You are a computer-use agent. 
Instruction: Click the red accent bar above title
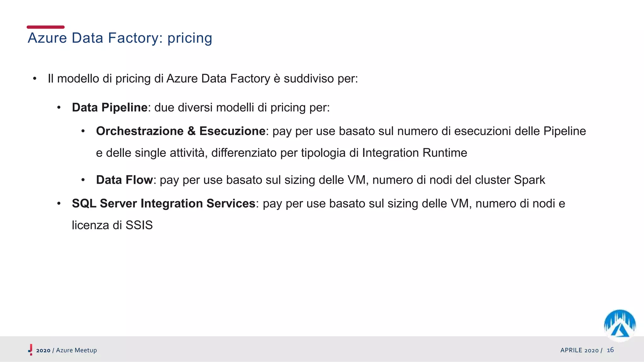46,27
